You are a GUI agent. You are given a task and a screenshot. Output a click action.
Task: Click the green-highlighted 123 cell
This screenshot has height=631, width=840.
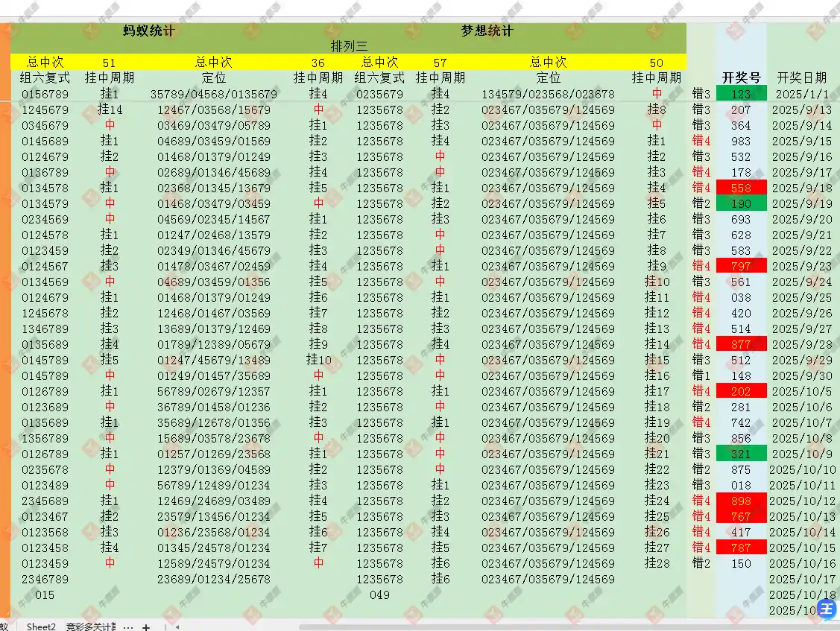(741, 94)
